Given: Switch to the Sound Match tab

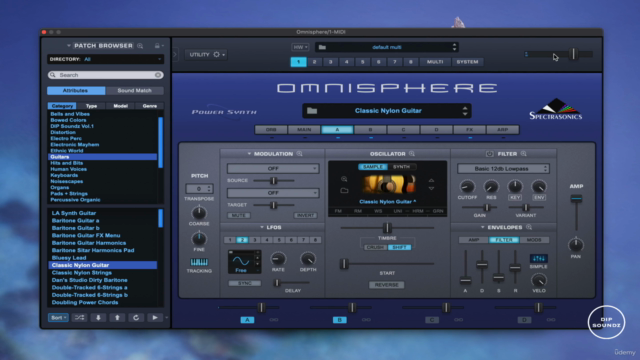Looking at the screenshot, I should pos(134,91).
